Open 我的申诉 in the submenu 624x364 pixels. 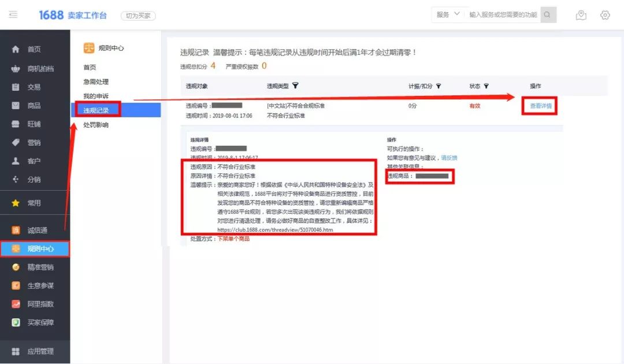pyautogui.click(x=96, y=96)
